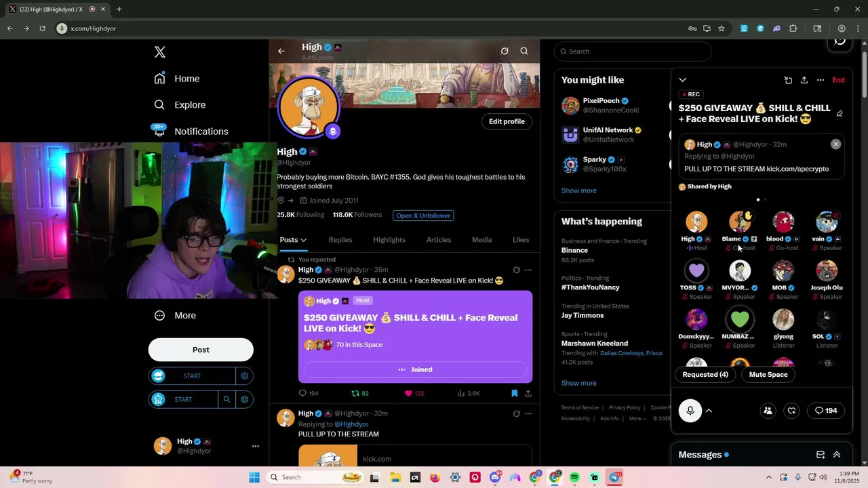
Task: Compose new message in Messages bar
Action: (x=821, y=455)
